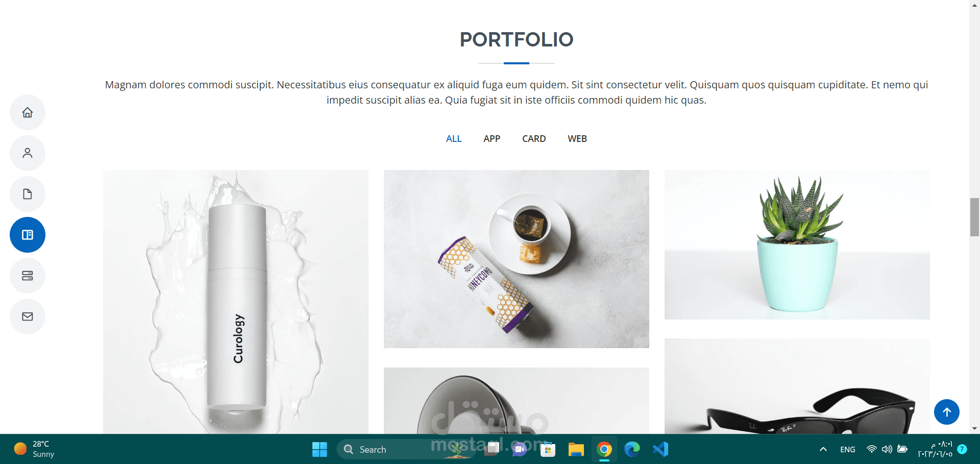Launch Microsoft Edge from the taskbar
Image resolution: width=980 pixels, height=464 pixels.
click(632, 449)
